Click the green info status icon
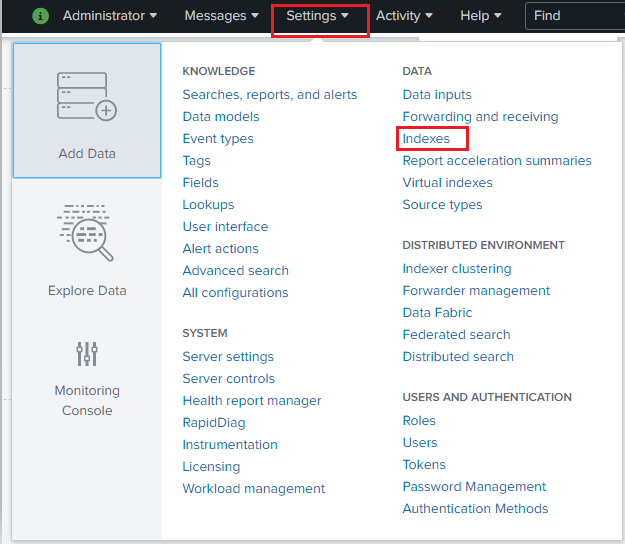Viewport: 625px width, 545px height. click(x=40, y=16)
